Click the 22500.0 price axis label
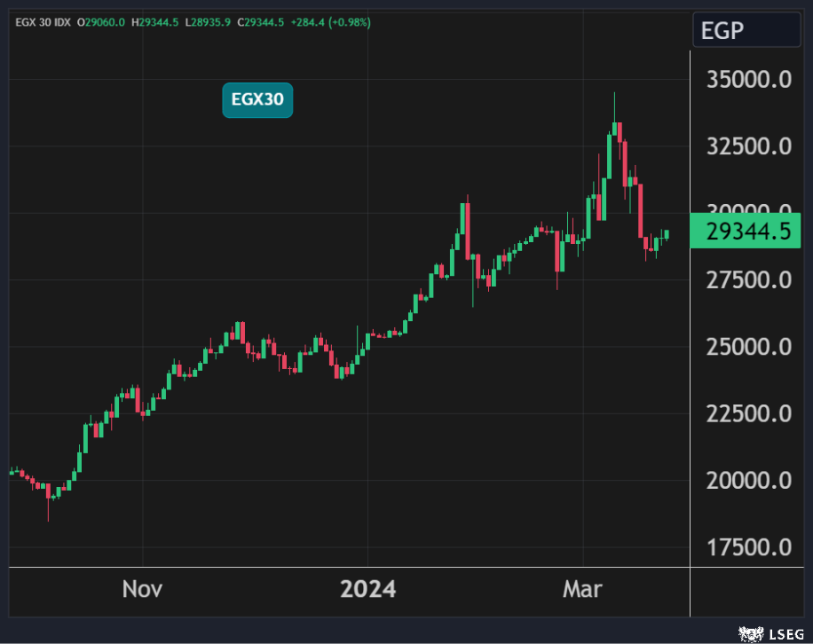The image size is (813, 644). pyautogui.click(x=747, y=413)
